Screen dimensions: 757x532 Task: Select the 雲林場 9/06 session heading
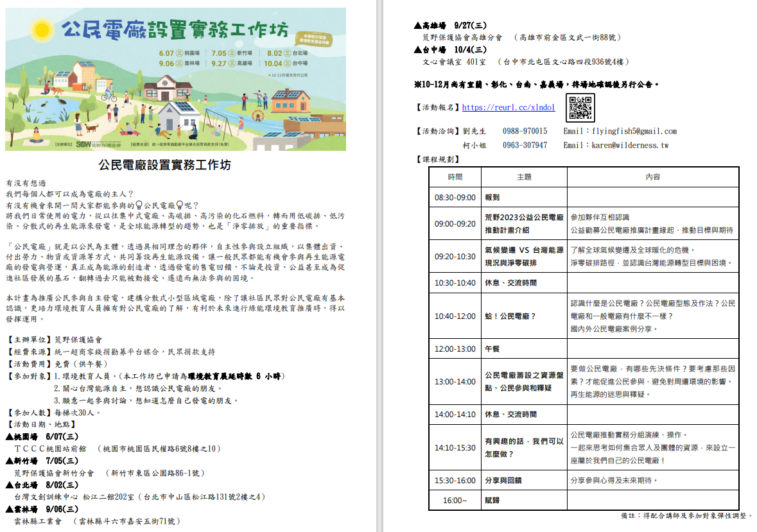(42, 510)
